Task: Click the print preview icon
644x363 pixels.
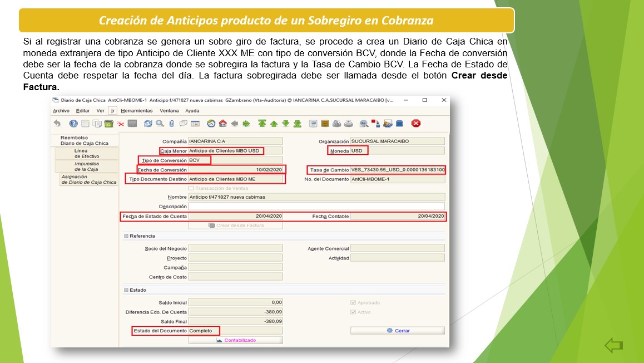Action: pos(336,124)
